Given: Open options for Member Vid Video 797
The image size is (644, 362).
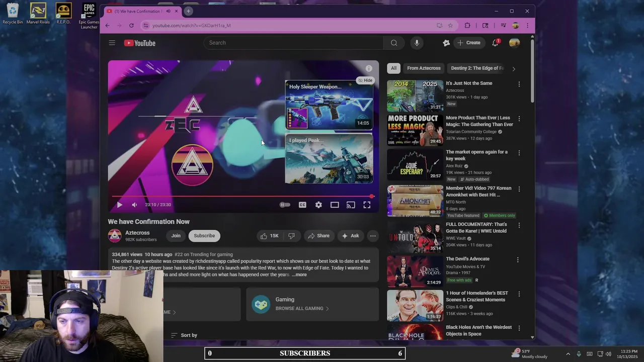Looking at the screenshot, I should [x=519, y=189].
